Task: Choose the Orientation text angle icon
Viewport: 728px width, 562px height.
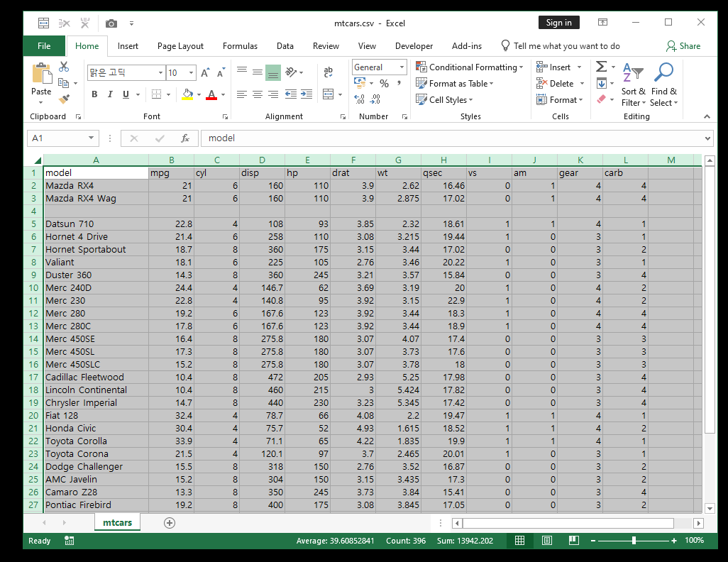Action: [x=291, y=72]
